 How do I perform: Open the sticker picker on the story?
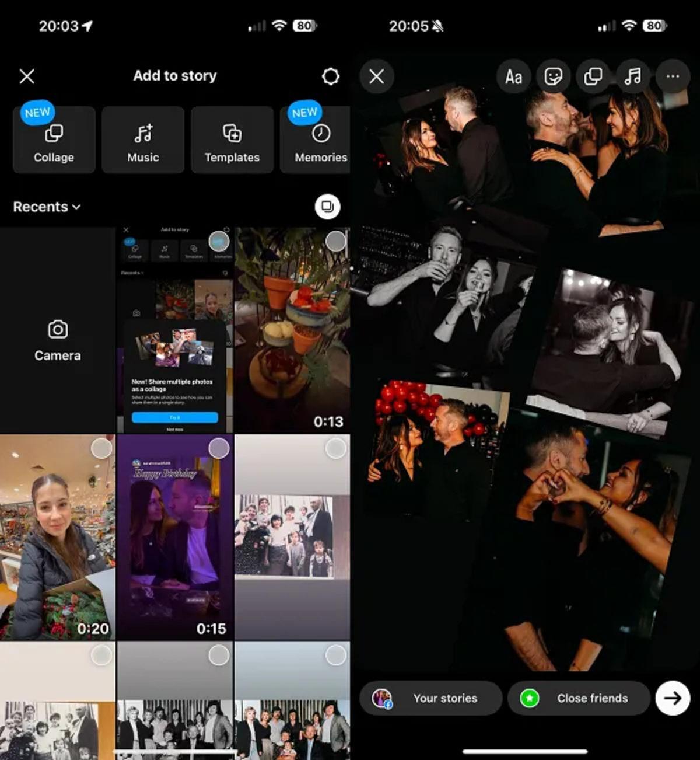(553, 76)
